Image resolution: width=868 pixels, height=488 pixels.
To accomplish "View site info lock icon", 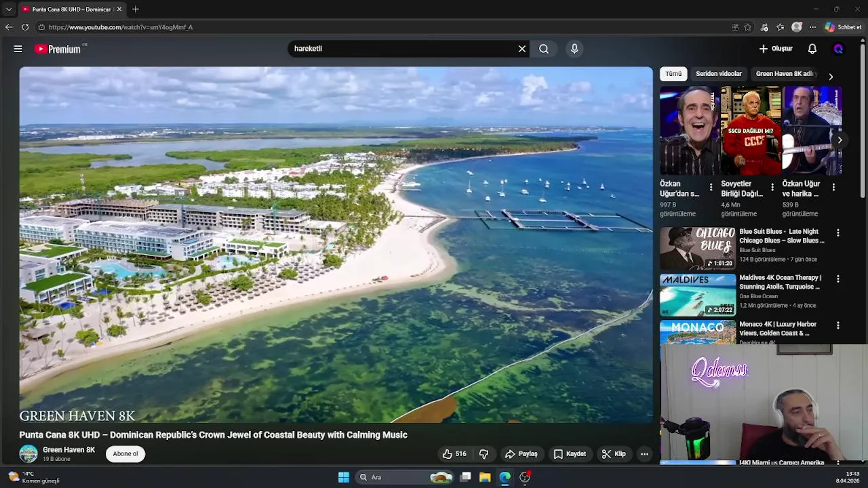I will click(41, 27).
